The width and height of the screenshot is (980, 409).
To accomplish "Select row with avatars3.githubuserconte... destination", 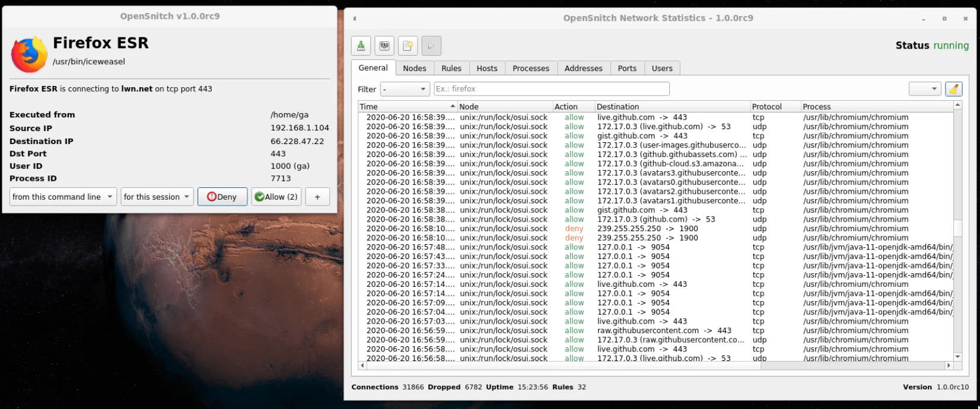I will (656, 173).
